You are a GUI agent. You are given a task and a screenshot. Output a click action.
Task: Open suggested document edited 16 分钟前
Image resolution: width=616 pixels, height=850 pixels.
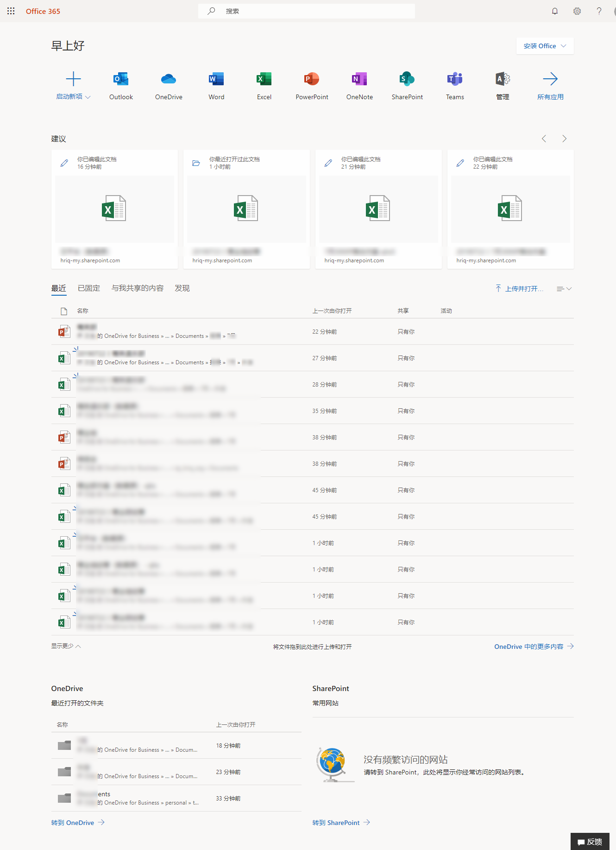[x=114, y=209]
